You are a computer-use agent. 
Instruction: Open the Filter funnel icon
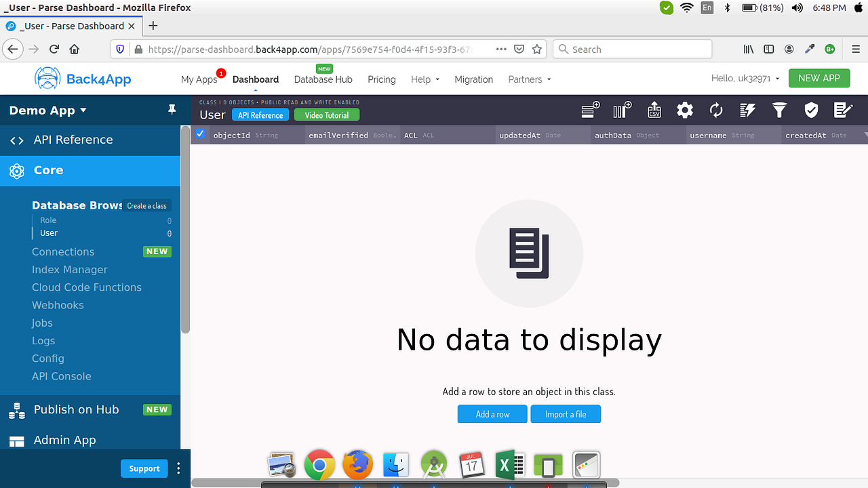(779, 110)
